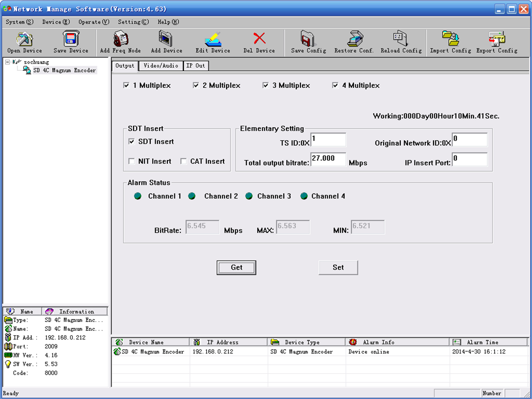The height and width of the screenshot is (399, 532).
Task: Click the Number status bar indicator
Action: coord(492,393)
